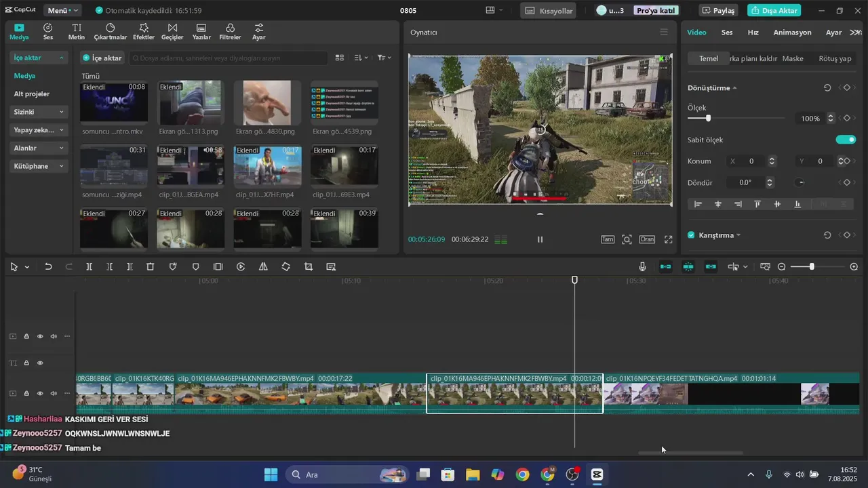Viewport: 868px width, 488px height.
Task: Open select tool mode dropdown arrow
Action: [27, 267]
